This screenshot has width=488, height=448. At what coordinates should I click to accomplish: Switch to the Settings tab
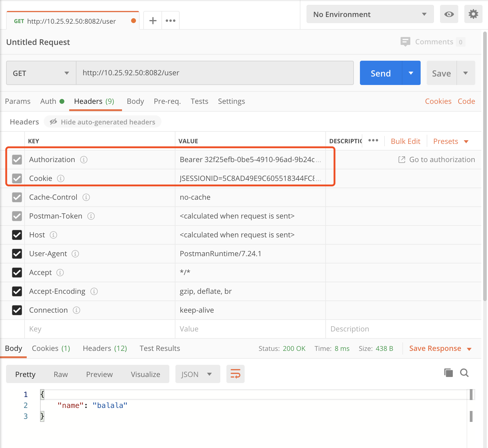coord(231,101)
